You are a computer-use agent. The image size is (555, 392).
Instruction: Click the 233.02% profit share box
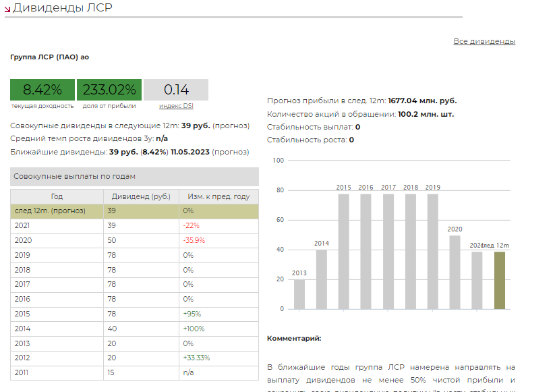click(109, 90)
